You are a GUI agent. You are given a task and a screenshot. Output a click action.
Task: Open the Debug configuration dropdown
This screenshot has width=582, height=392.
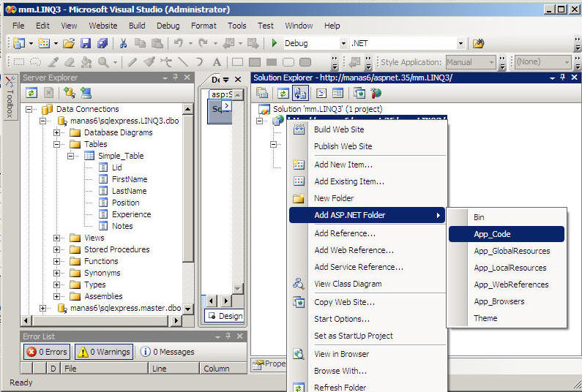tap(343, 43)
